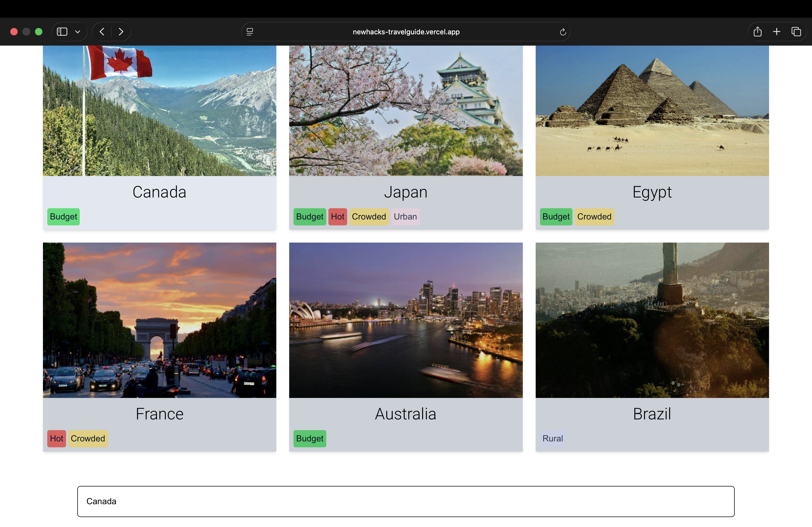
Task: Show the tab overview icon
Action: pyautogui.click(x=796, y=32)
